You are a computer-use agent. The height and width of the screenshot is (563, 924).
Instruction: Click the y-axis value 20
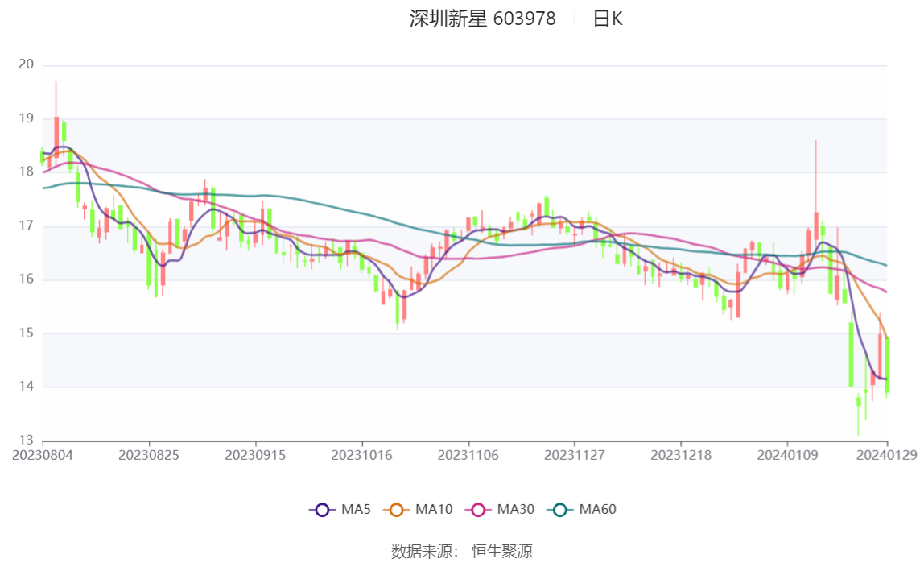(x=26, y=64)
